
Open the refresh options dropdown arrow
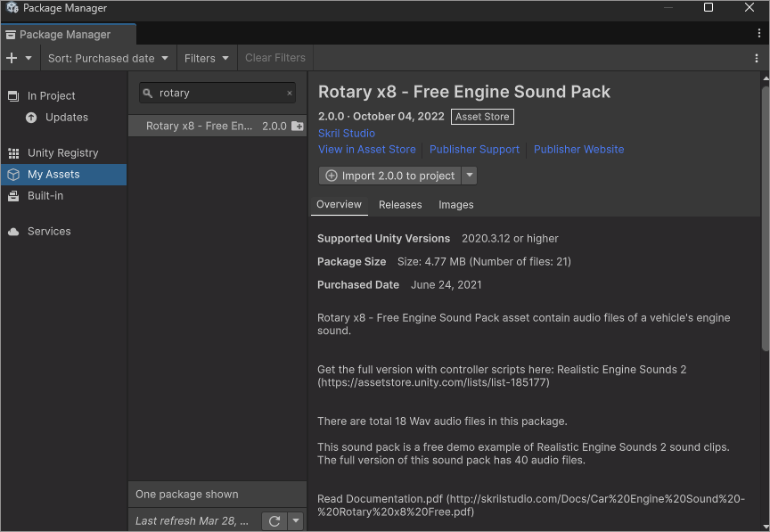tap(296, 521)
